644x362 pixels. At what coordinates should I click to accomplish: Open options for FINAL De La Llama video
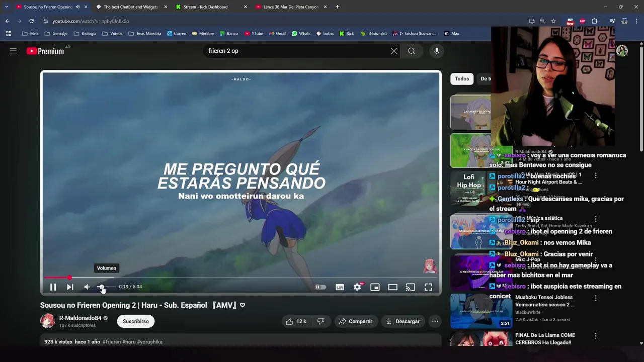tap(596, 336)
